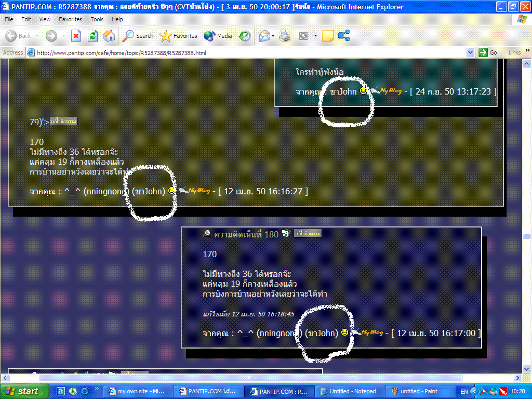Click trash icon beside comment 180
The width and height of the screenshot is (532, 399).
286,233
